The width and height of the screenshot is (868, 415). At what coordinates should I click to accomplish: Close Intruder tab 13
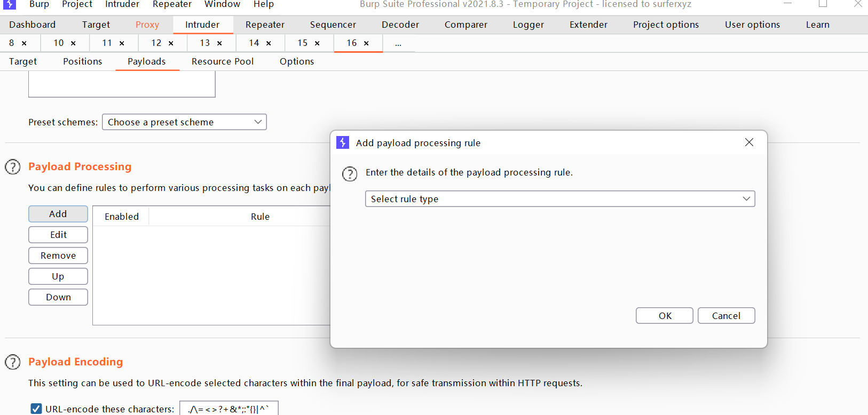tap(219, 43)
